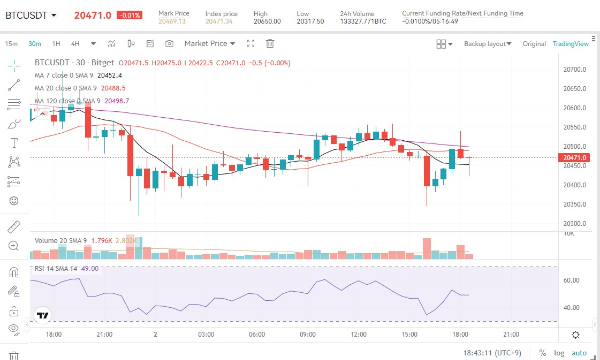Open the chart templates icon in toolbar
The height and width of the screenshot is (360, 600).
point(150,44)
